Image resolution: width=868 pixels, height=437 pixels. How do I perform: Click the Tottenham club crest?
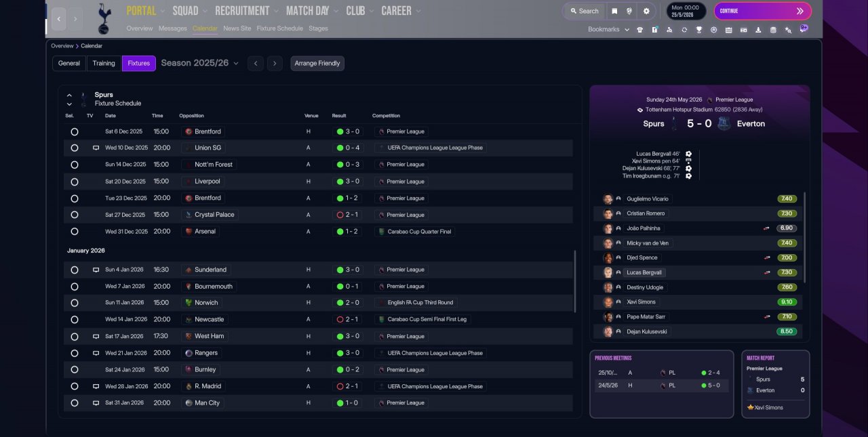[x=104, y=18]
